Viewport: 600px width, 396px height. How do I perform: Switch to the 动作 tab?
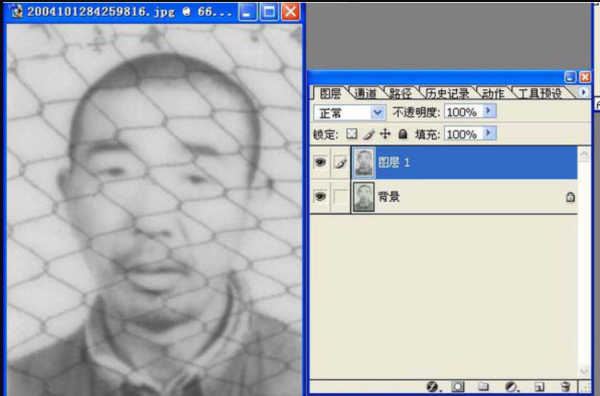[x=493, y=93]
